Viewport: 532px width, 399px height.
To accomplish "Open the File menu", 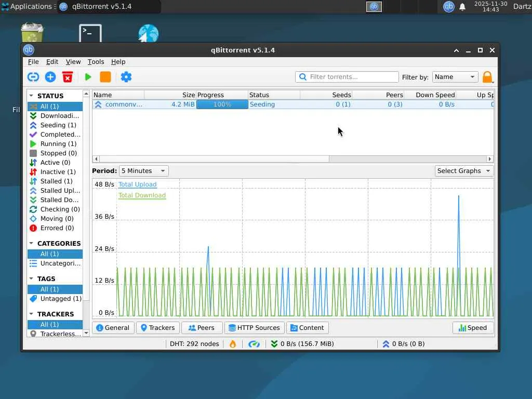I will (x=33, y=62).
